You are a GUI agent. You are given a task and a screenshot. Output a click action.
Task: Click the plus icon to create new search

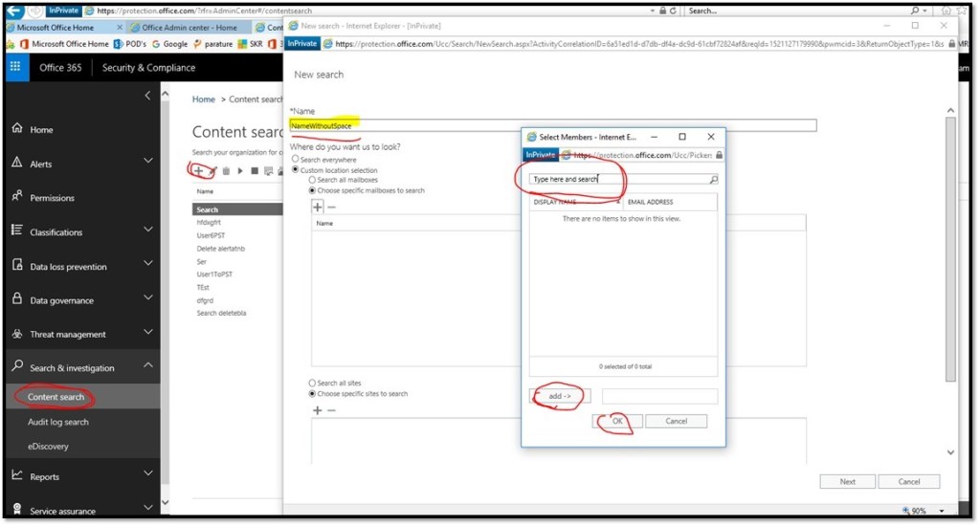pos(198,170)
